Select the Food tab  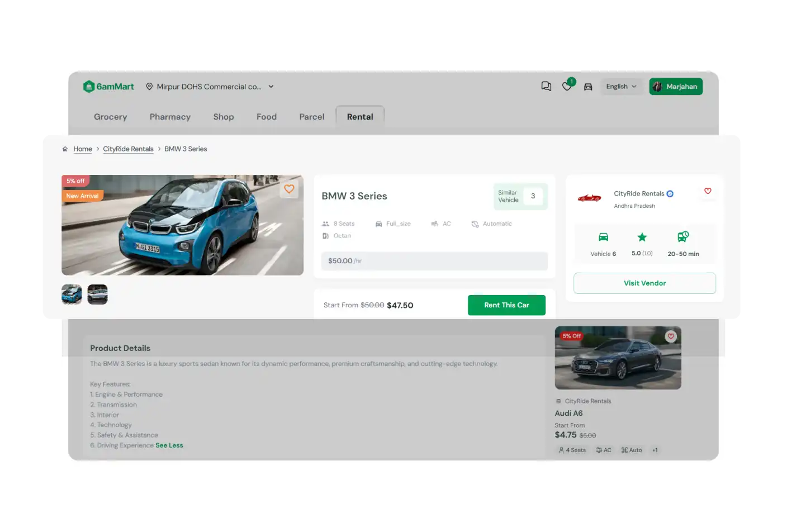pos(267,117)
